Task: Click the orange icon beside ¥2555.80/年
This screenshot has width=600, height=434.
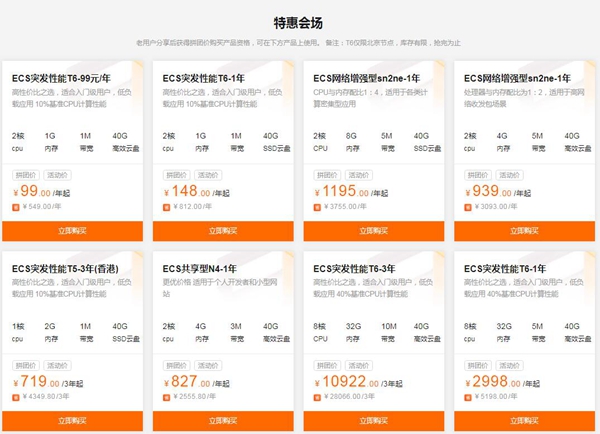Action: (166, 397)
